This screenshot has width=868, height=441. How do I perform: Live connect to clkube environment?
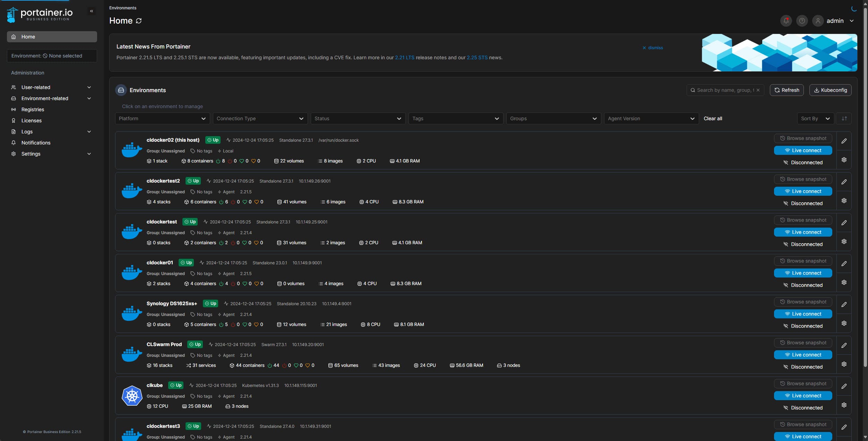tap(803, 396)
